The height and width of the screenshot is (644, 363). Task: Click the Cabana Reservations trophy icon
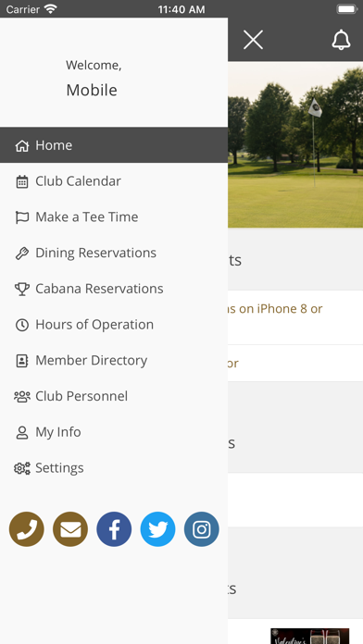click(x=22, y=289)
